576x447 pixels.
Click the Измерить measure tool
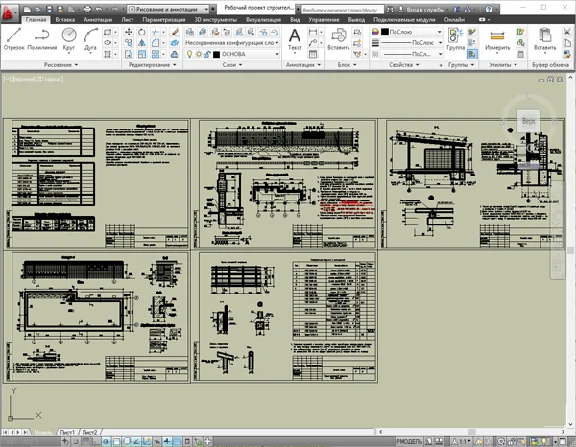click(x=497, y=40)
